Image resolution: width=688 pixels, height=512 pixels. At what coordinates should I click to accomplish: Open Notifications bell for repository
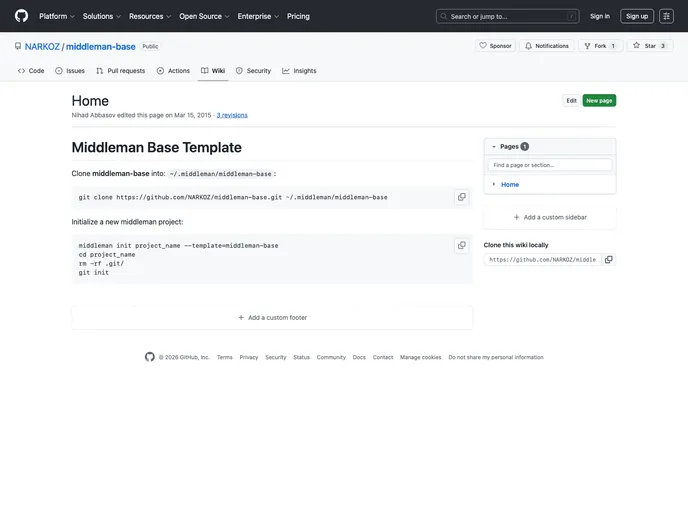pos(546,46)
